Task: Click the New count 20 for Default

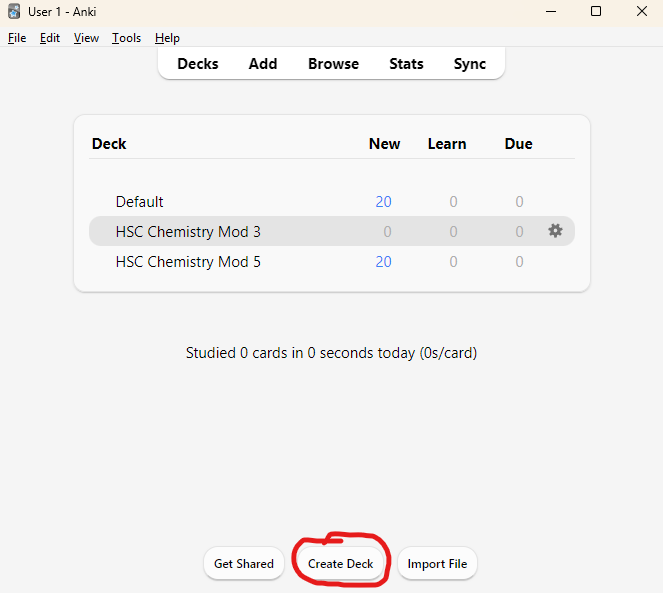Action: coord(384,202)
